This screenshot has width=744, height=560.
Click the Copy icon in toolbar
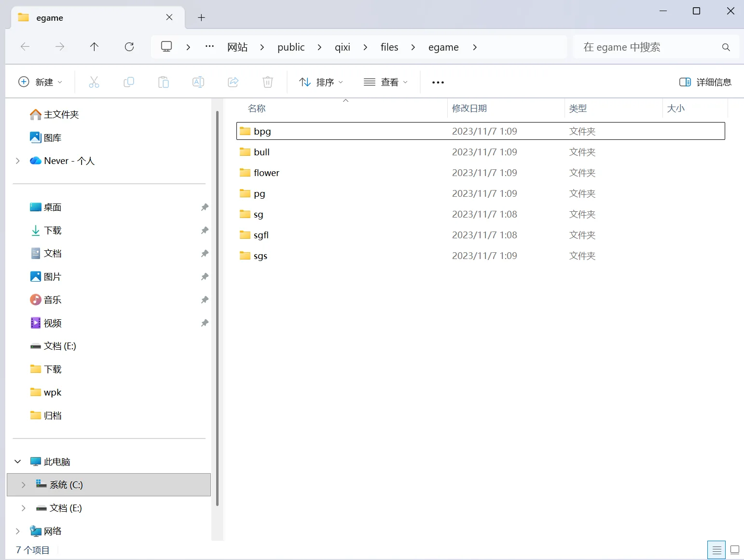click(x=129, y=82)
